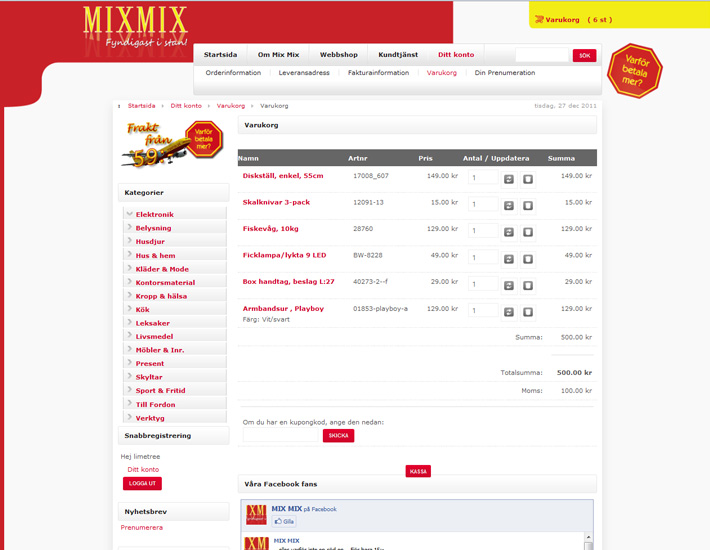The width and height of the screenshot is (710, 550).
Task: Click remove icon for Ficklampa/lykta row
Action: 528,259
